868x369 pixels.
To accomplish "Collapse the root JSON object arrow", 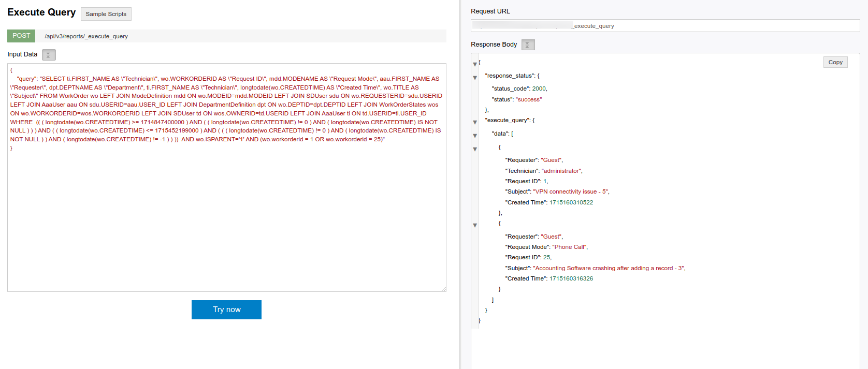I will coord(475,64).
